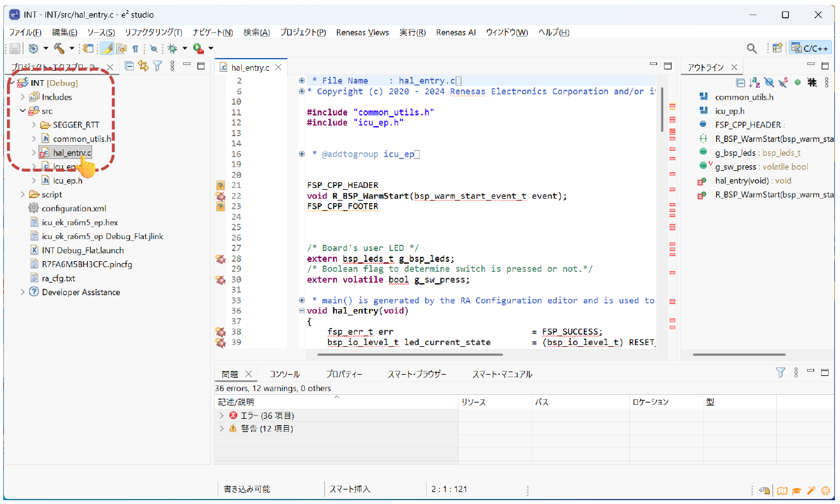
Task: Click Collapse All icon in Project Explorer
Action: click(129, 66)
